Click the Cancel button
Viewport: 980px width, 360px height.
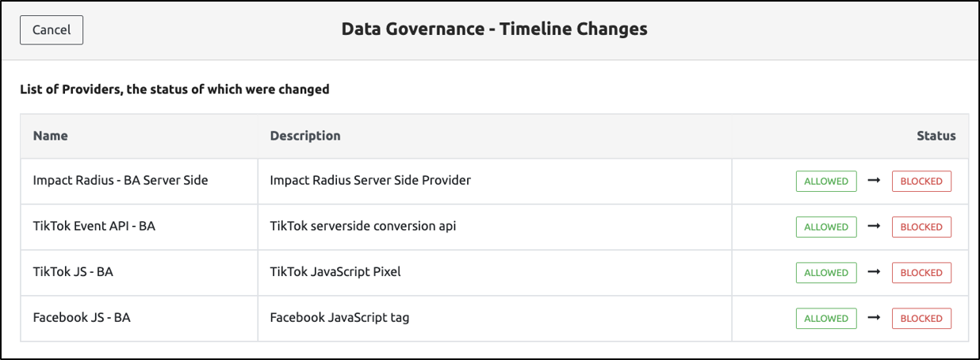tap(52, 30)
